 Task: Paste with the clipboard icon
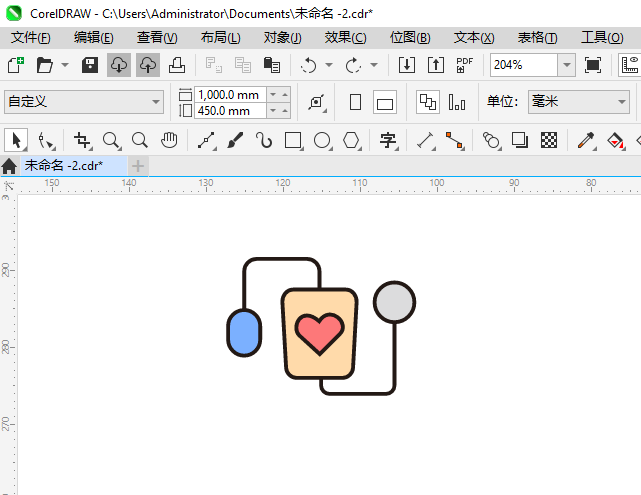click(x=272, y=65)
